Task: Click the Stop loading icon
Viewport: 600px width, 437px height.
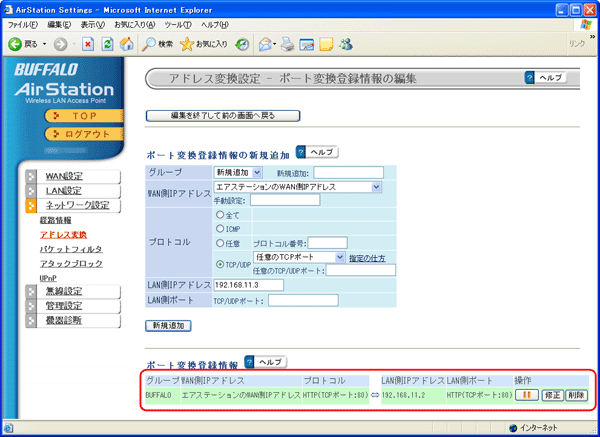Action: (88, 44)
